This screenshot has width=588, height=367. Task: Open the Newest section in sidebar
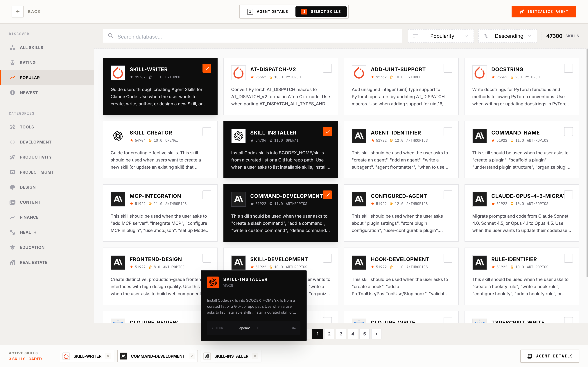point(29,93)
